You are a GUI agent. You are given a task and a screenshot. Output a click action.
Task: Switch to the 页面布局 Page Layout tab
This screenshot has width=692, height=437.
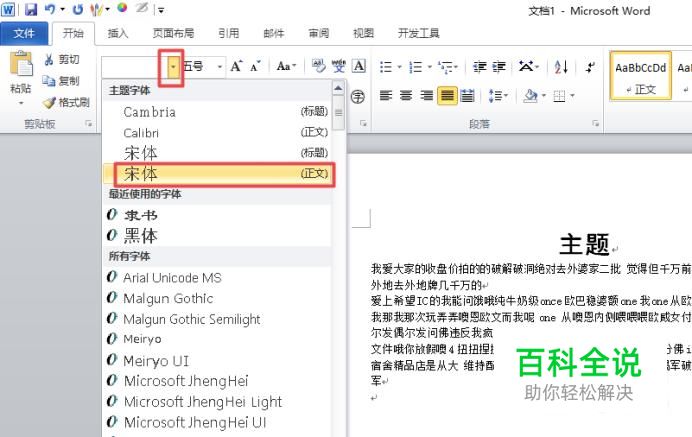click(x=173, y=33)
